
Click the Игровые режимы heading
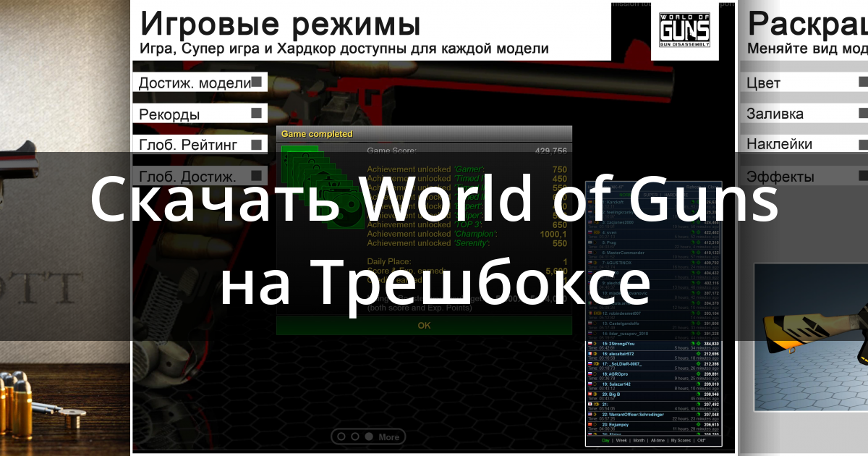tap(280, 24)
